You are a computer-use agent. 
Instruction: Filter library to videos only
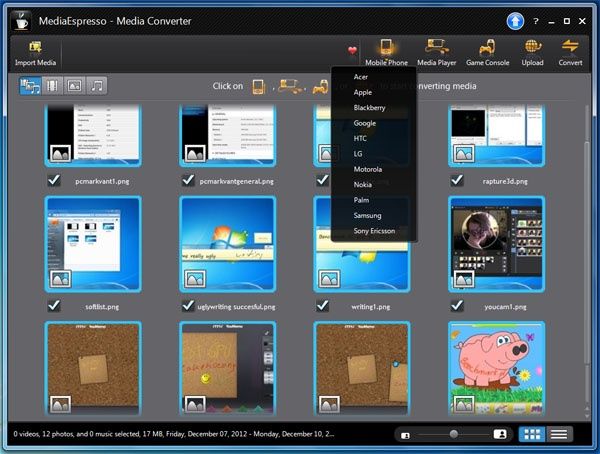coord(52,85)
